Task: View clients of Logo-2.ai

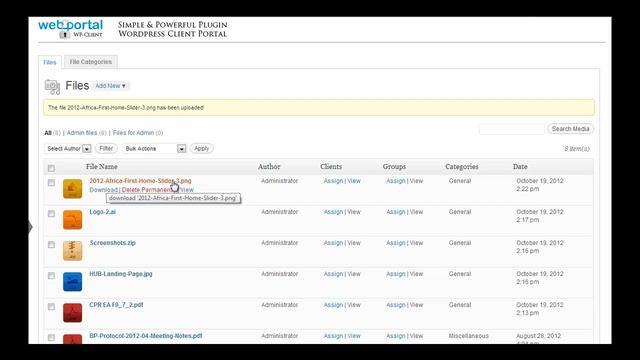Action: [x=354, y=212]
